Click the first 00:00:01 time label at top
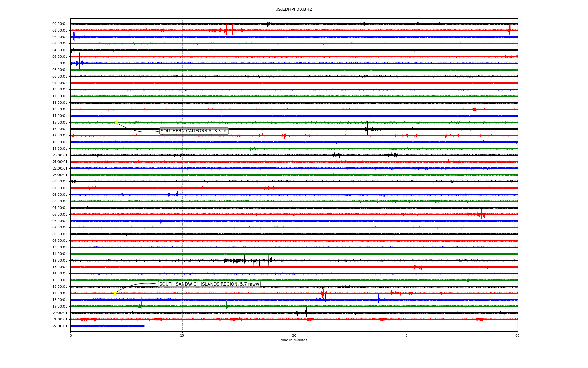Viewport: 588px width, 368px height. (x=60, y=24)
